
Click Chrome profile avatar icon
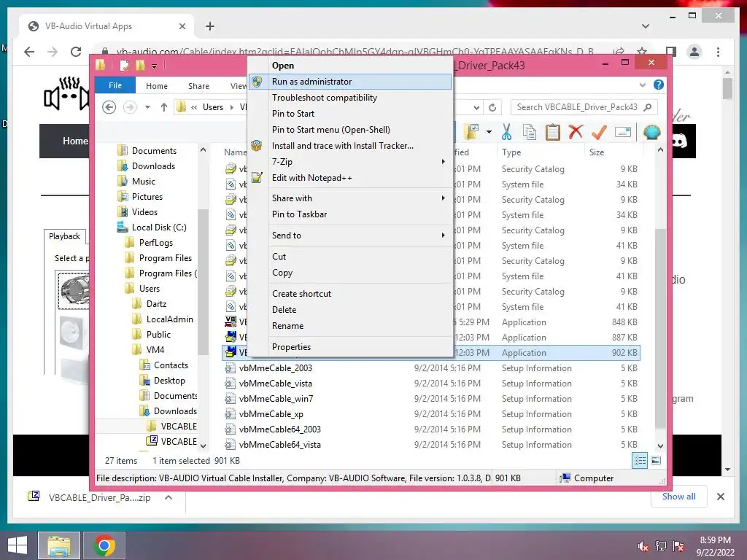[694, 52]
